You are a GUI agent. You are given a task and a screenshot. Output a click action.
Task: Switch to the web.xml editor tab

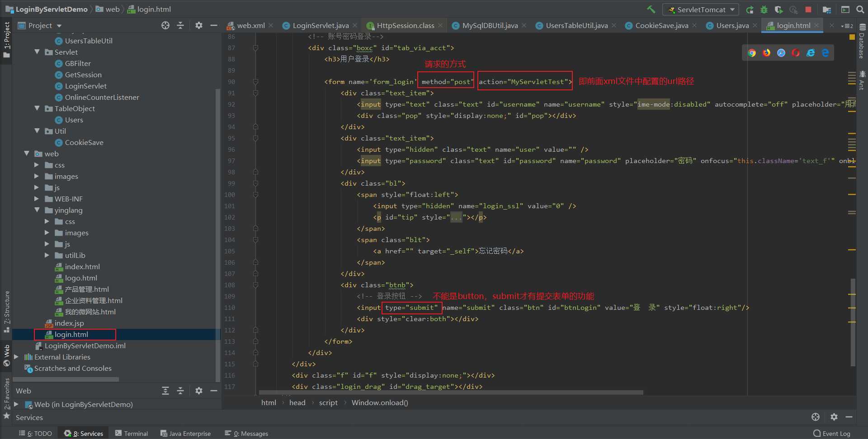[x=250, y=26]
